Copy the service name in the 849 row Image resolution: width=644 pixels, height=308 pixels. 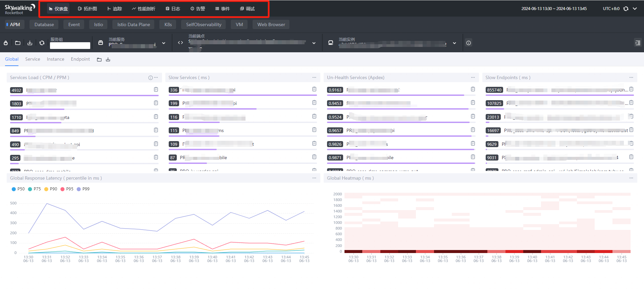coord(156,130)
